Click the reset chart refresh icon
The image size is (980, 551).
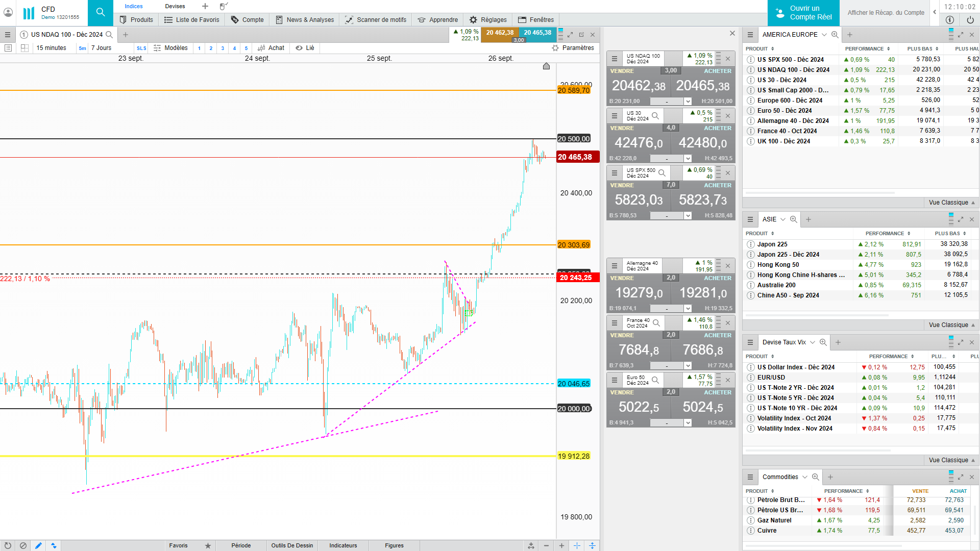pos(8,545)
